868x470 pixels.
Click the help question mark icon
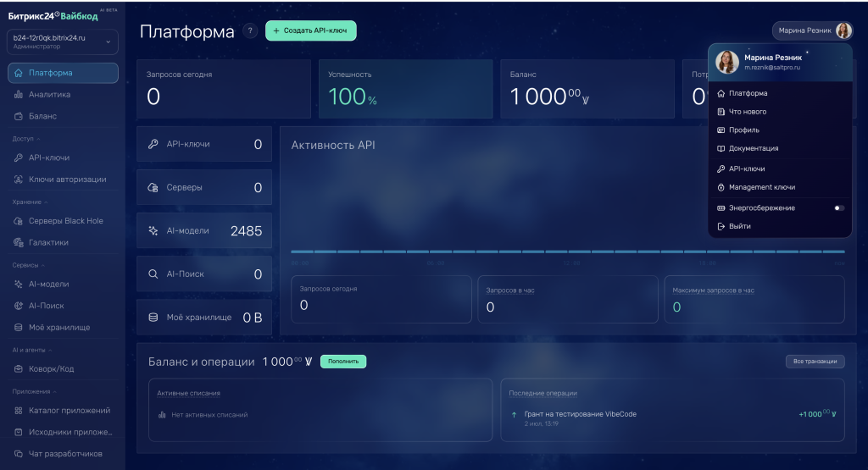point(250,31)
